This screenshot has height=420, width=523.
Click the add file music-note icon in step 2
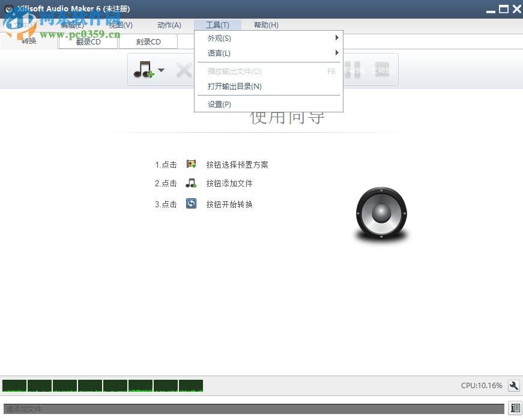point(192,184)
